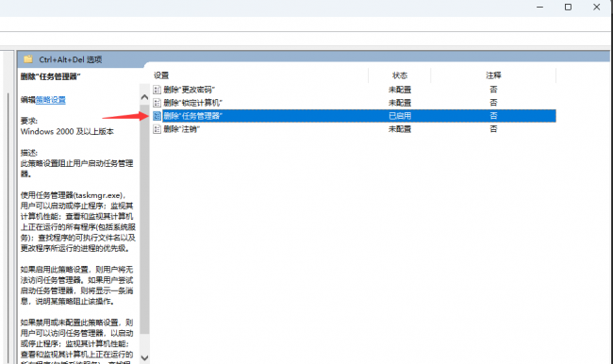This screenshot has height=364, width=613.
Task: Select the 删除"任务管理器" policy row
Action: point(354,116)
